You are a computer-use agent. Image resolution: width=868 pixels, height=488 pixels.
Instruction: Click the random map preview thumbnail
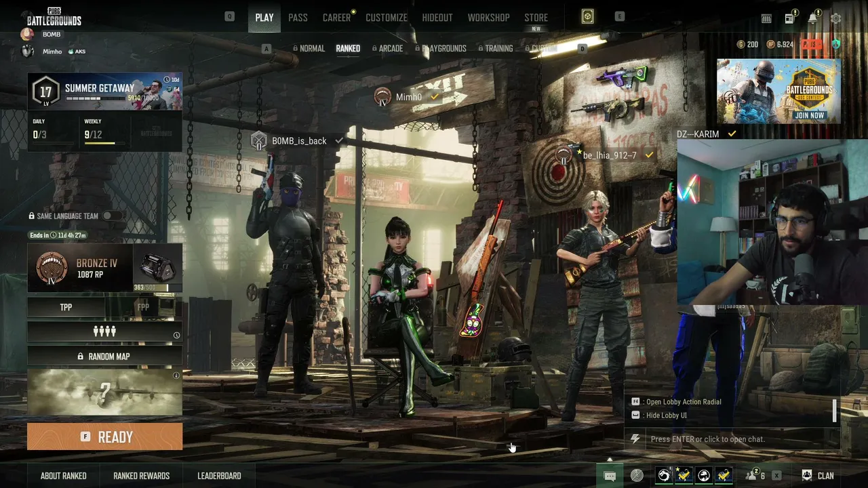click(104, 392)
